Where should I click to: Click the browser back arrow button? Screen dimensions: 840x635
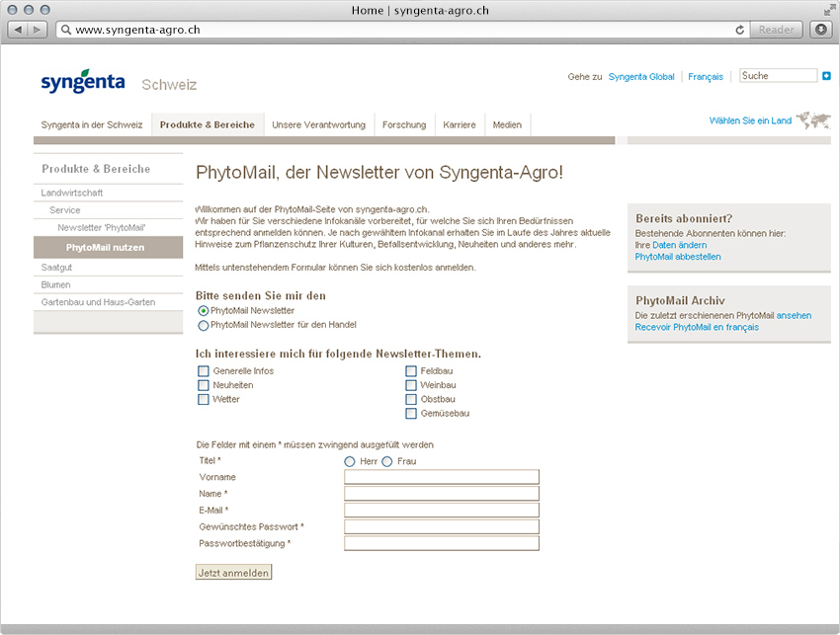(18, 30)
